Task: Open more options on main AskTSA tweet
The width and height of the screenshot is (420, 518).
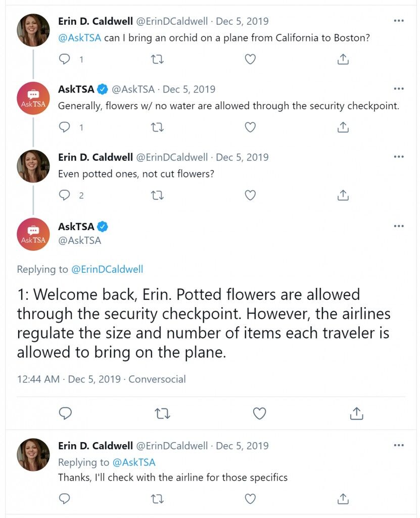Action: 399,226
